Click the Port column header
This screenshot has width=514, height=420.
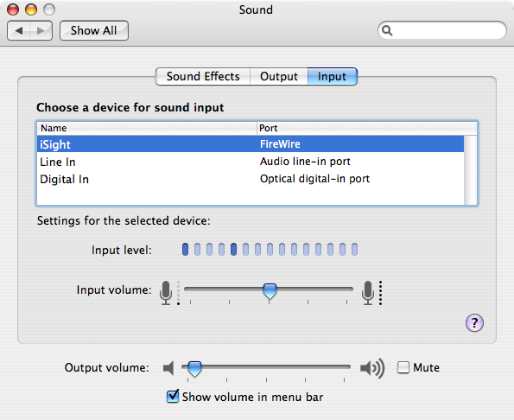pos(367,128)
